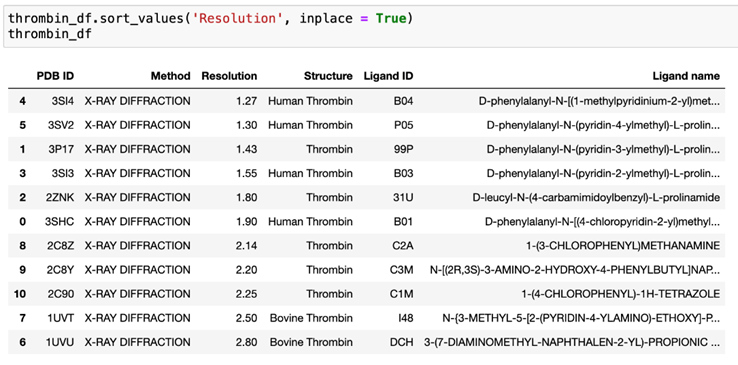738x365 pixels.
Task: Click ligand name starting '3-(7-DIAMINOMETHYL-NAPHTHALEN'
Action: coord(572,342)
